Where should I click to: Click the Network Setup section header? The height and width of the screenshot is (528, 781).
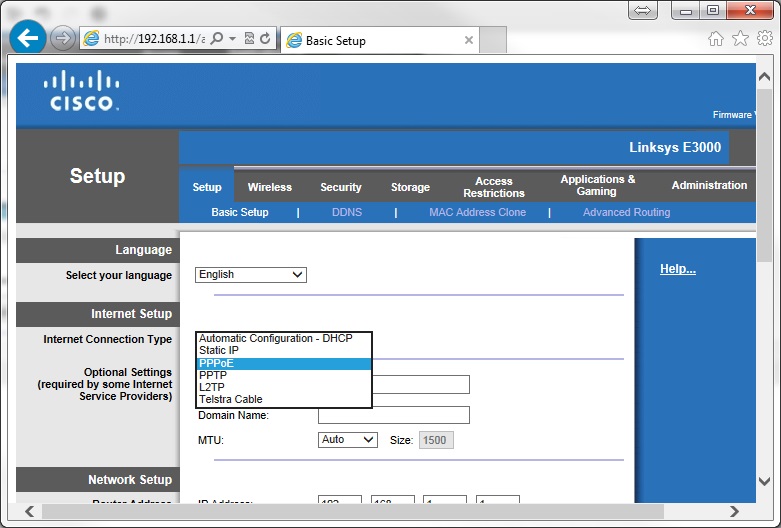coord(98,480)
